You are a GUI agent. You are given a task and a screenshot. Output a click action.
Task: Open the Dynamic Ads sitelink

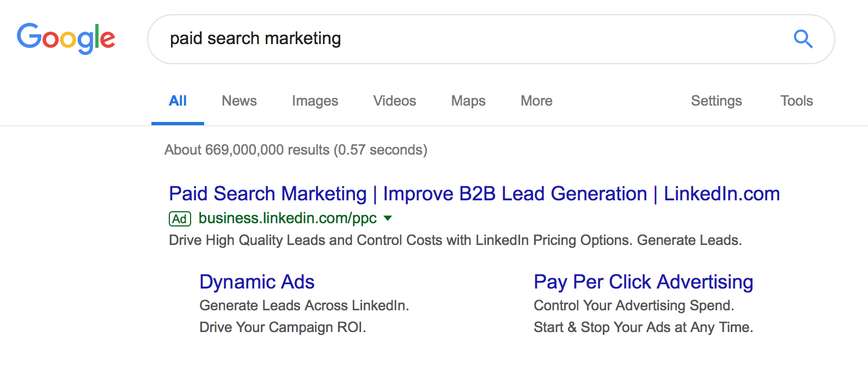click(257, 282)
